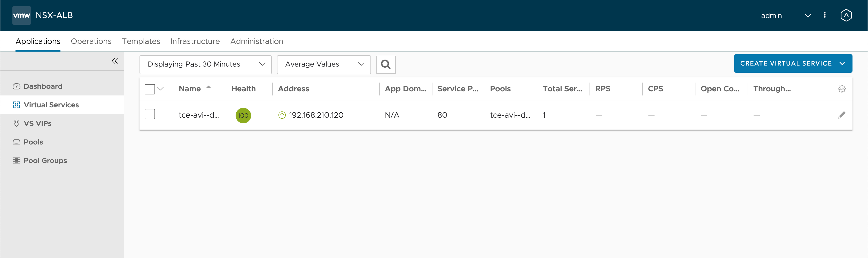This screenshot has height=258, width=868.
Task: Open the tce-avi--d... virtual service name
Action: tap(199, 115)
